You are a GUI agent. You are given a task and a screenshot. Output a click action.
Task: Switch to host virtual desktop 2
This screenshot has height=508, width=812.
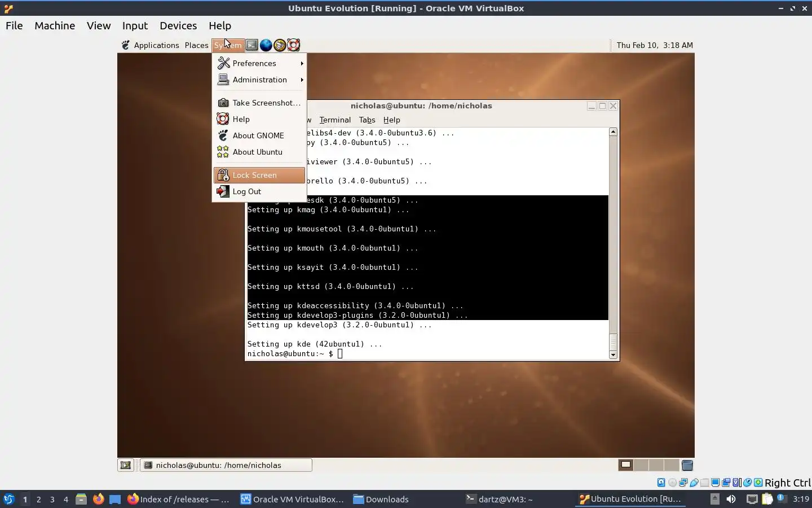pyautogui.click(x=38, y=499)
